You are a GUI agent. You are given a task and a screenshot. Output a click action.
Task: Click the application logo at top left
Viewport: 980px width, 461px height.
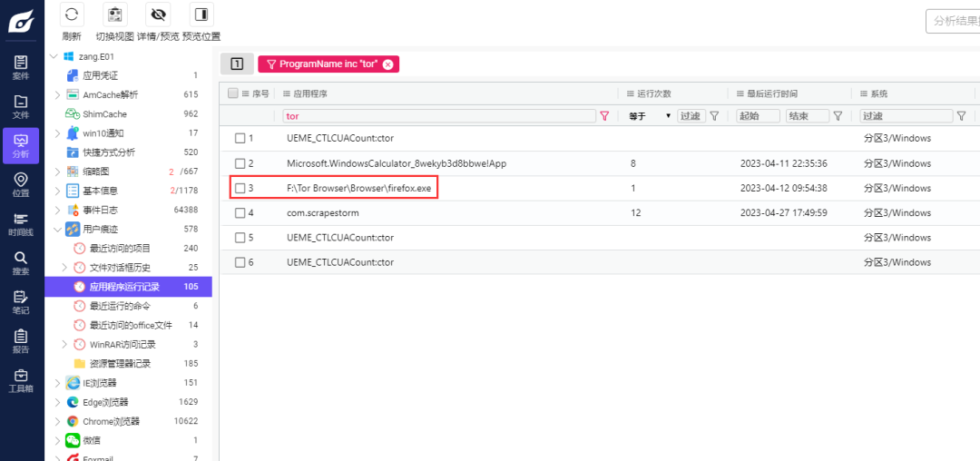click(21, 22)
